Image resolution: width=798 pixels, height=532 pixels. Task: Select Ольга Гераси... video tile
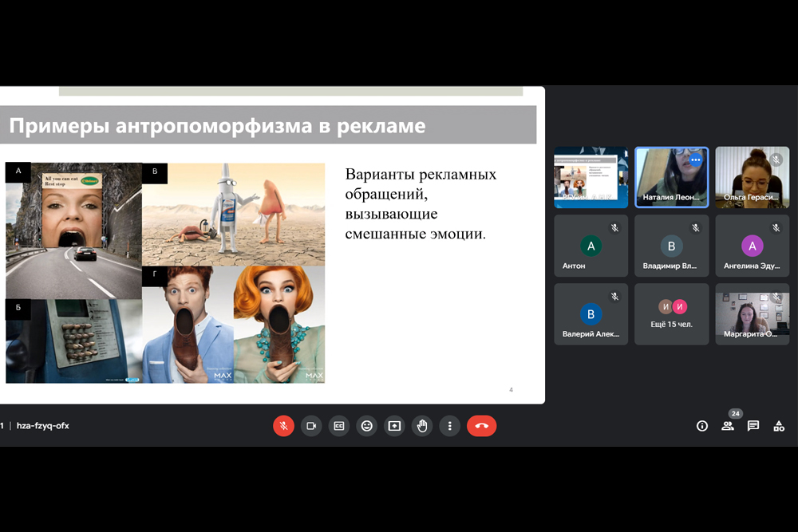coord(752,177)
